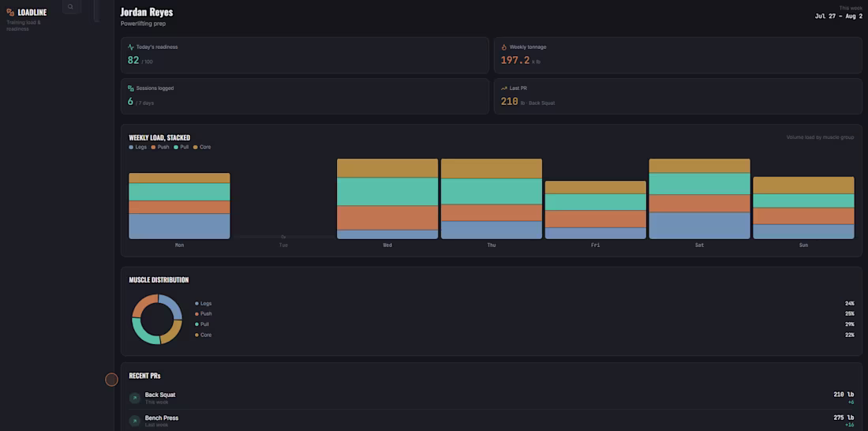Click the 'Sat' axis label
The height and width of the screenshot is (431, 868).
tap(700, 245)
